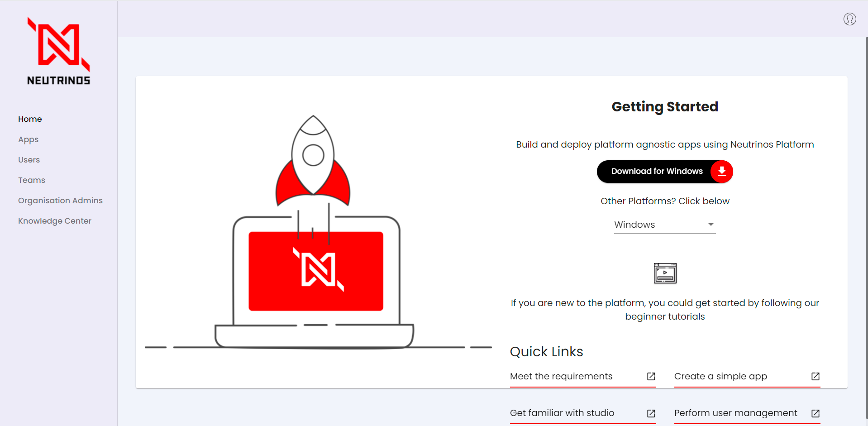Select Organisation Admins in sidebar
This screenshot has width=868, height=426.
(60, 201)
